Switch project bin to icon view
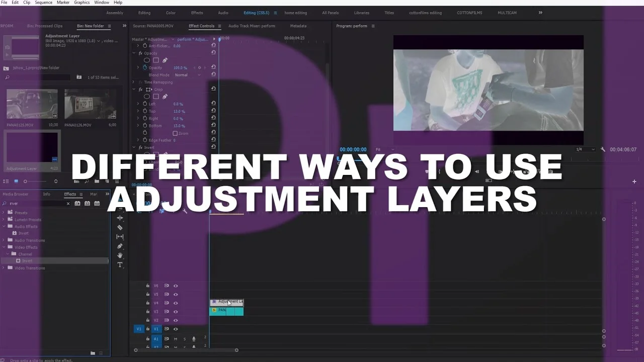The image size is (644, 362). (16, 181)
